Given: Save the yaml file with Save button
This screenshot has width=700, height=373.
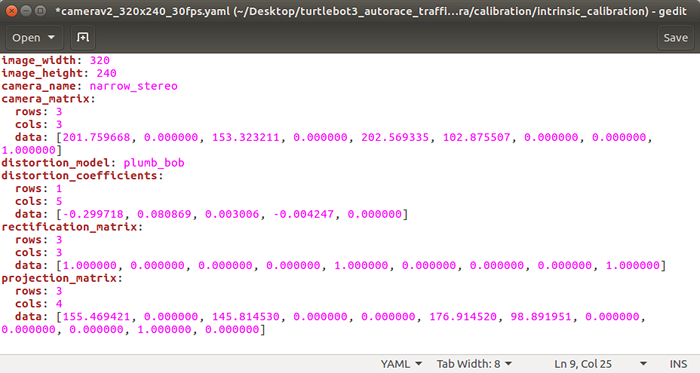Looking at the screenshot, I should pos(675,37).
